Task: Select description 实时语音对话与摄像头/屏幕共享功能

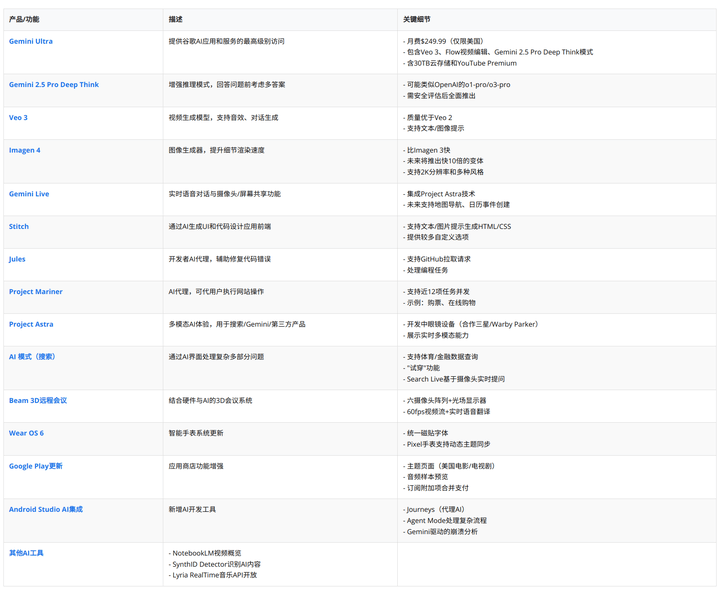Action: click(225, 194)
